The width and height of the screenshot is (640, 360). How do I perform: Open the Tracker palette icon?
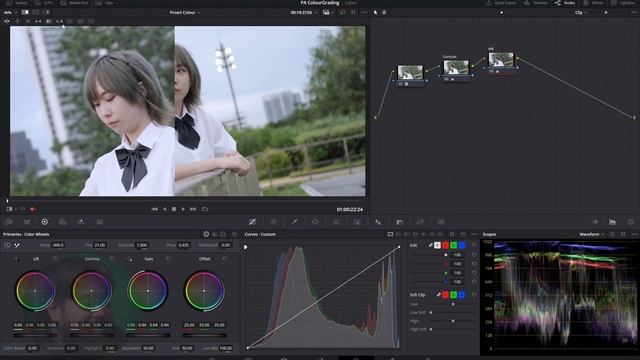click(x=336, y=222)
